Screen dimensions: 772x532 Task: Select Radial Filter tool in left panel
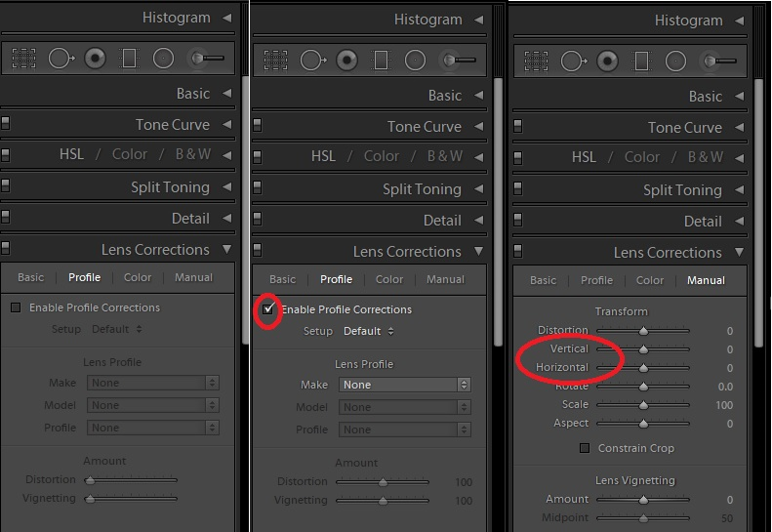tap(163, 59)
